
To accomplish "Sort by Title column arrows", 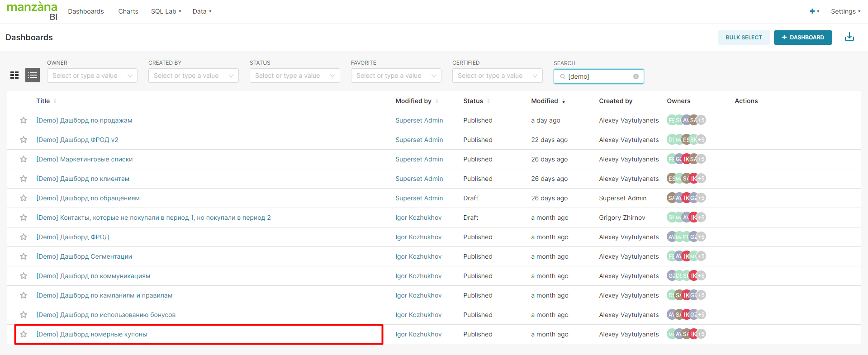I will pyautogui.click(x=55, y=101).
